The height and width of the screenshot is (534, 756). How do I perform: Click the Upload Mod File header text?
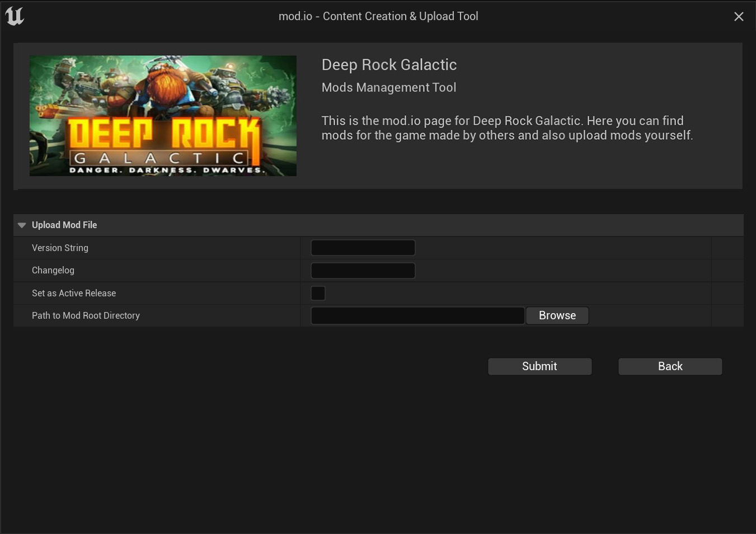click(64, 225)
